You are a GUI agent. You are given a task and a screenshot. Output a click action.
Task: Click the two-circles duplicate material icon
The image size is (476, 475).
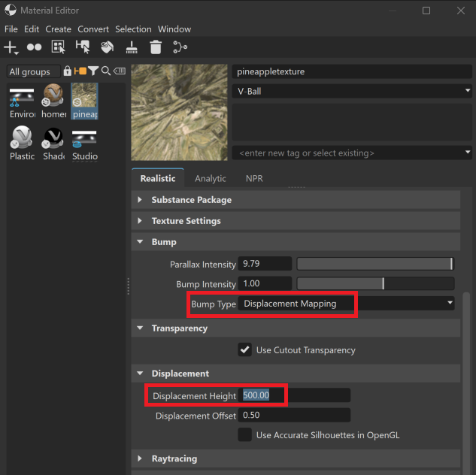(34, 47)
